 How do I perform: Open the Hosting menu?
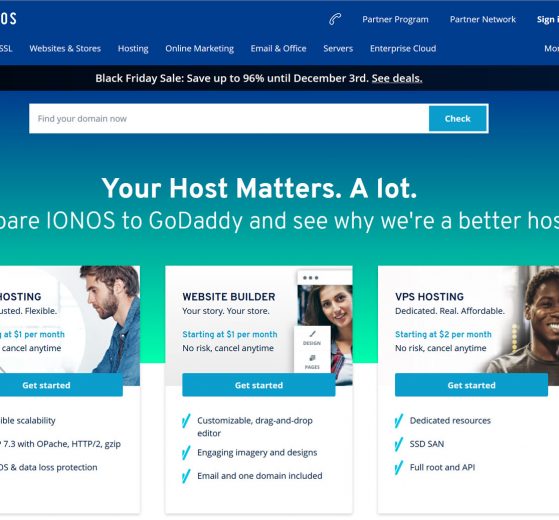click(x=133, y=48)
